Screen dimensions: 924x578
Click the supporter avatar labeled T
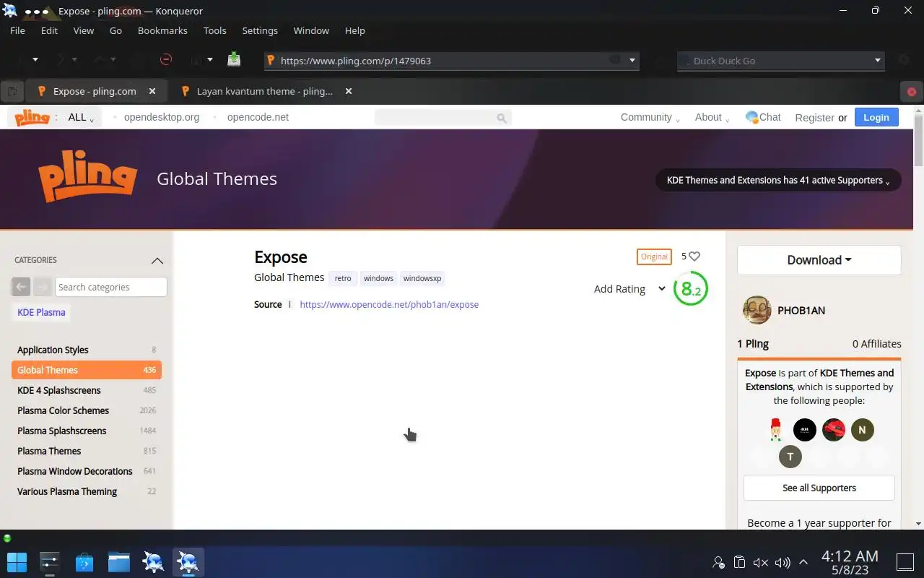tap(790, 456)
